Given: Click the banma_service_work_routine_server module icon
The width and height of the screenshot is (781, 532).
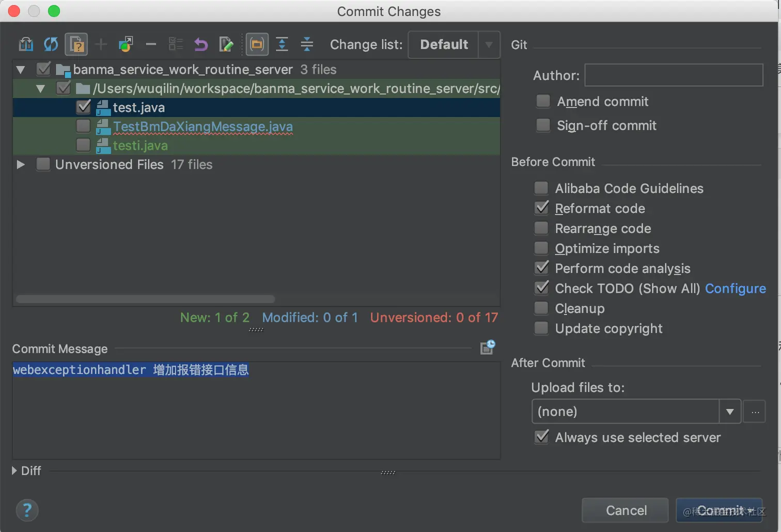Looking at the screenshot, I should tap(63, 70).
